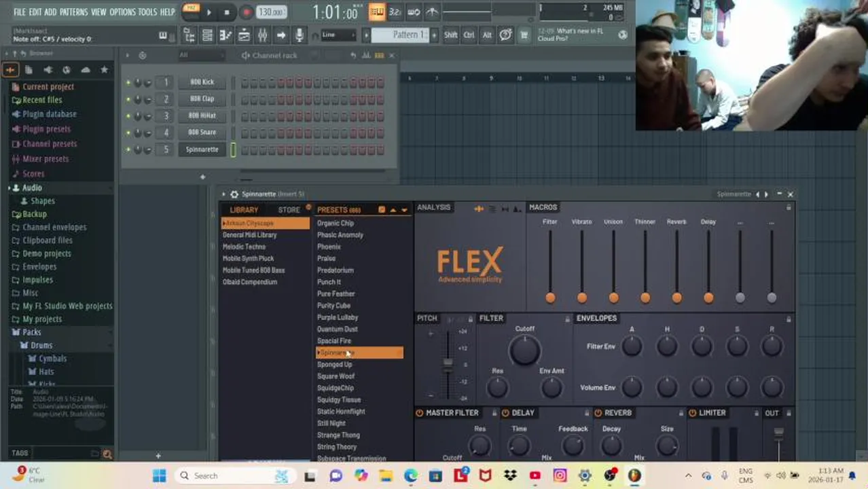Click the filter Cutoff knob
868x489 pixels.
coord(524,350)
